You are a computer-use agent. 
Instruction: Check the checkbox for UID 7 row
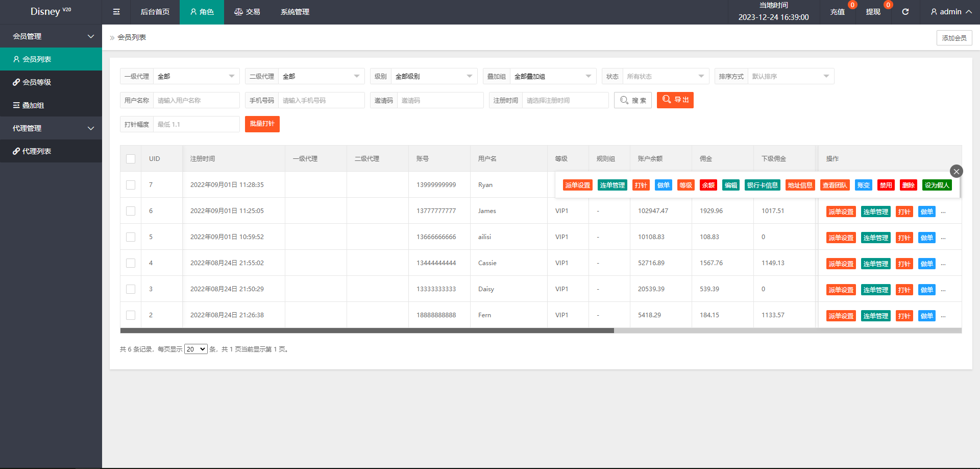[x=131, y=185]
